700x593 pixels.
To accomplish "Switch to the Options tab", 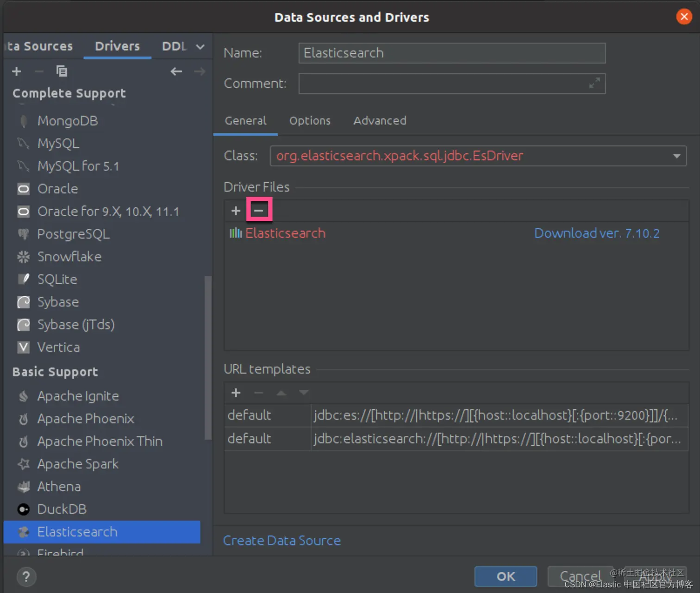I will tap(310, 120).
